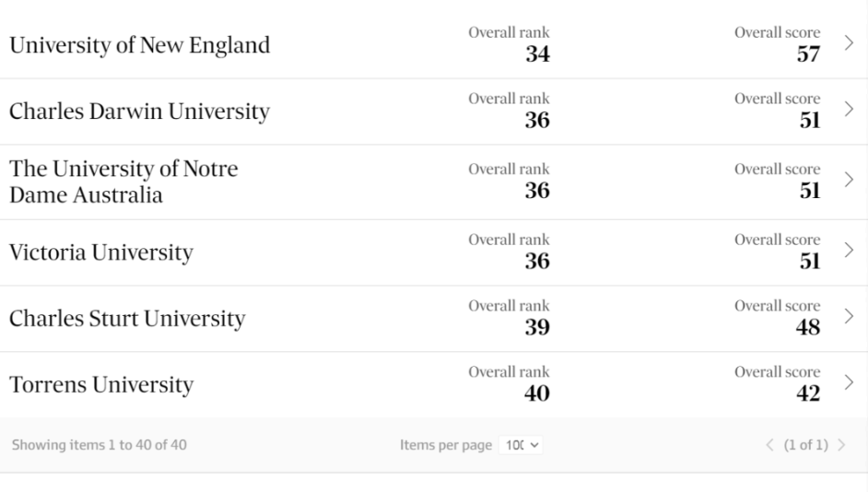The width and height of the screenshot is (868, 492).
Task: Open The University of Notre Dame Australia
Action: [123, 182]
